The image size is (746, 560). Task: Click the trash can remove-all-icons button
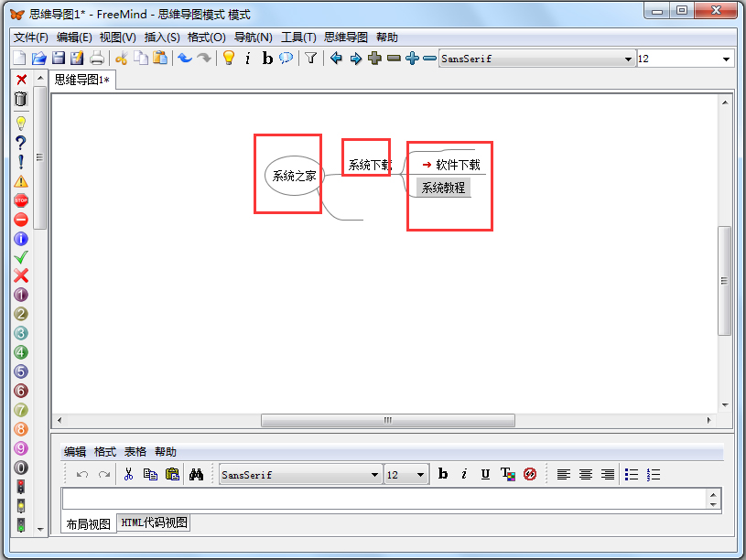click(x=21, y=99)
